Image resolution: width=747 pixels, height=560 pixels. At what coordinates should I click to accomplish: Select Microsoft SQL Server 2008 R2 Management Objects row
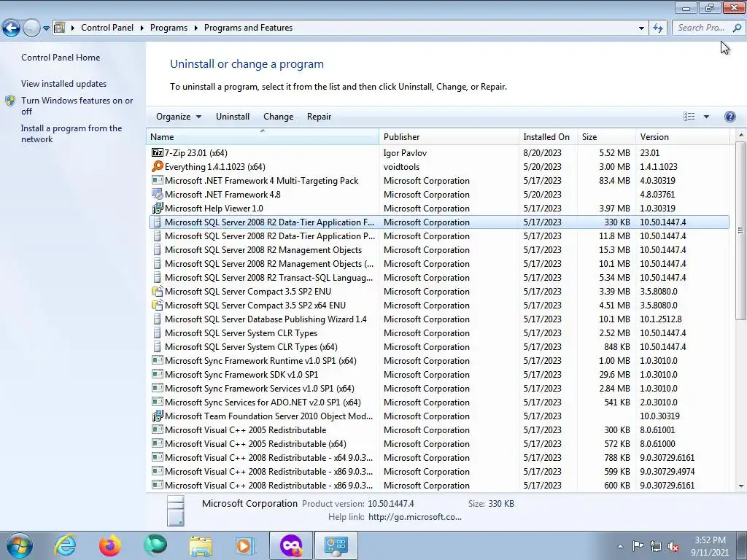438,250
